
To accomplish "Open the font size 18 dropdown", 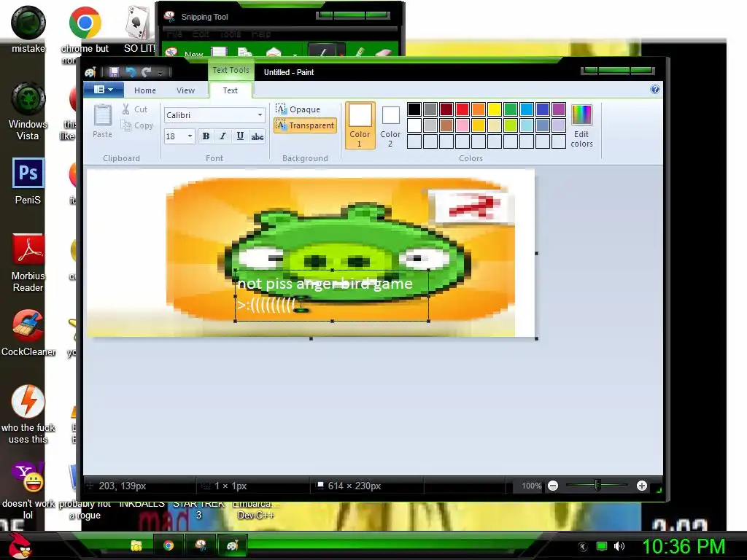I will point(190,136).
